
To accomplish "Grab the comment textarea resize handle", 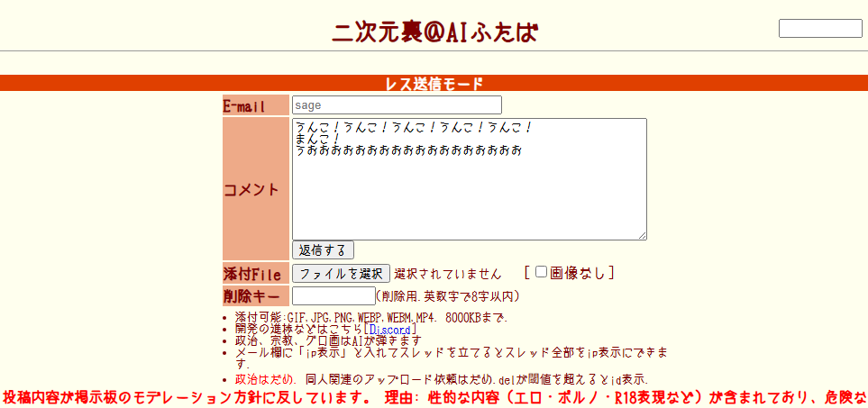I will pos(642,235).
